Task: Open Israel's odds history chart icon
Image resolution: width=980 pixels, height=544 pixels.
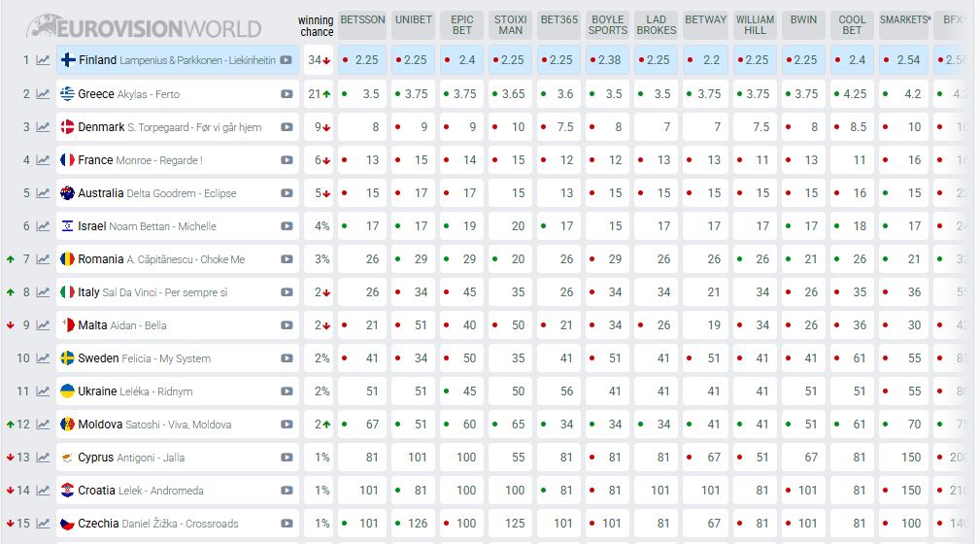Action: tap(43, 226)
